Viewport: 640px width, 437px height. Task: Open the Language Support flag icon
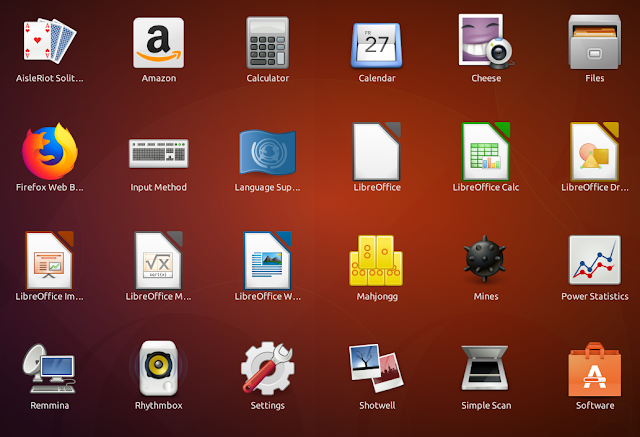click(x=267, y=153)
